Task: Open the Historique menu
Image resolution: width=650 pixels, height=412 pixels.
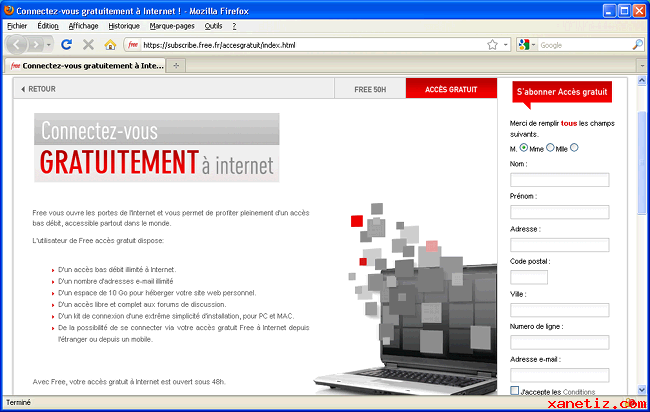Action: [x=124, y=26]
